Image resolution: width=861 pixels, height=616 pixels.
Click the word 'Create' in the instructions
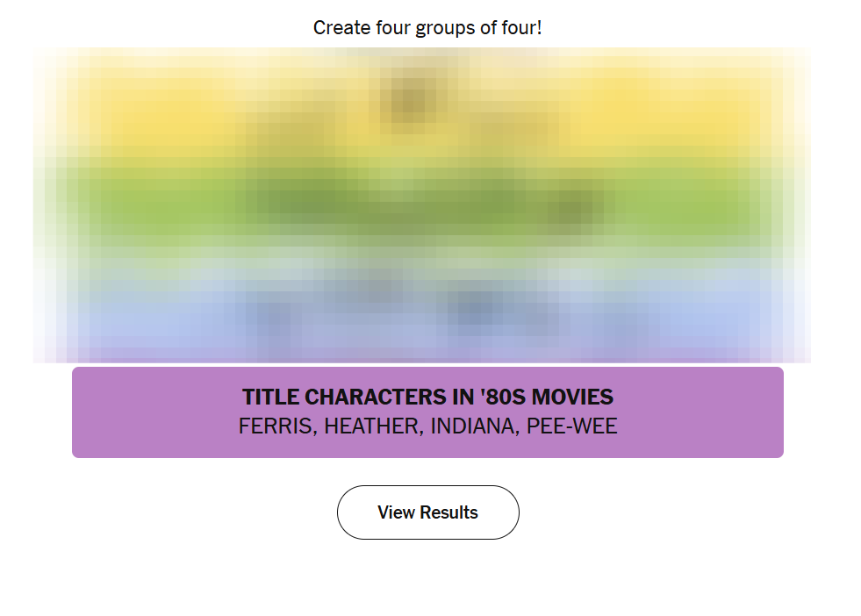pos(341,28)
